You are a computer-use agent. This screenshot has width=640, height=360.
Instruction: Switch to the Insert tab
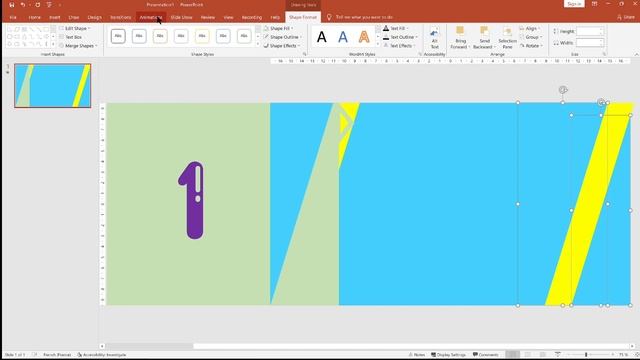coord(55,18)
